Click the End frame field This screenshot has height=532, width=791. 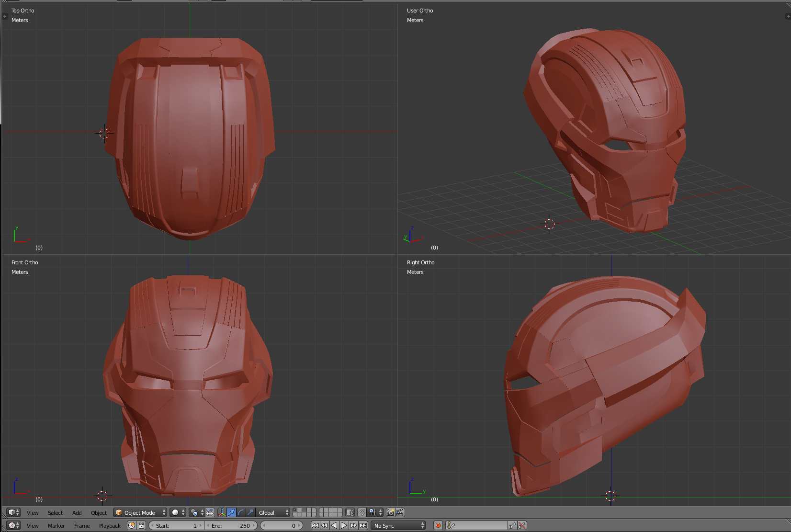tap(231, 525)
